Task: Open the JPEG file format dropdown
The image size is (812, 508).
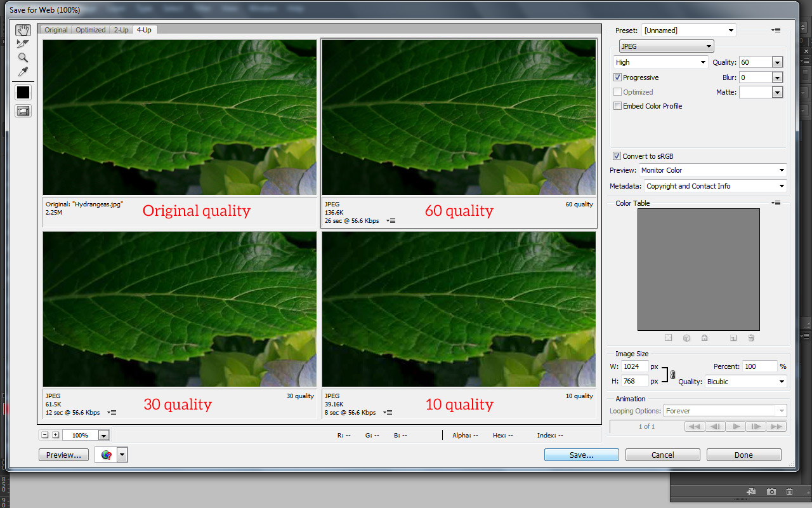Action: coord(666,46)
